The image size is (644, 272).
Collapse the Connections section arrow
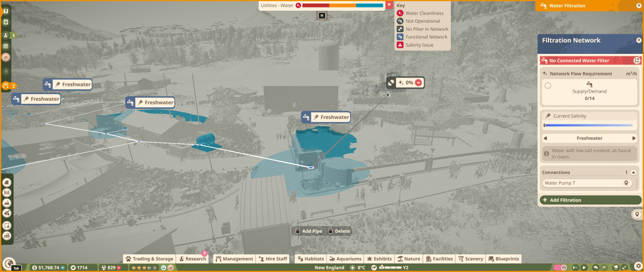coord(633,172)
